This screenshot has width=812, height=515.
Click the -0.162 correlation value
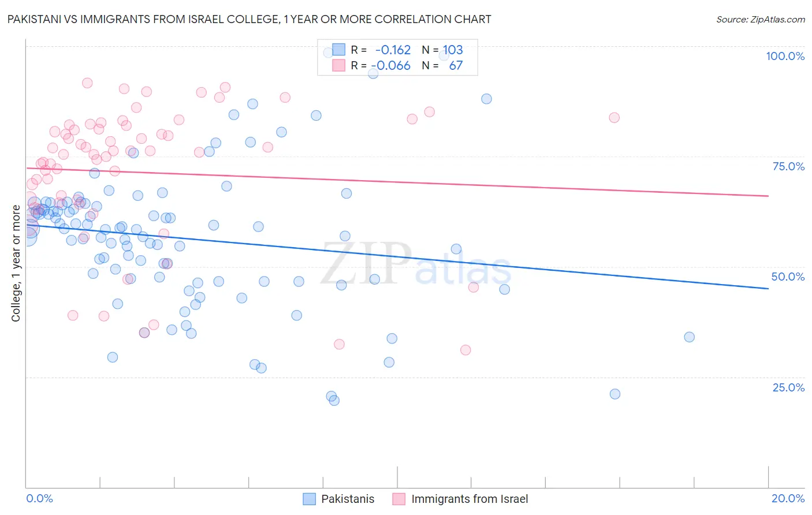(393, 50)
